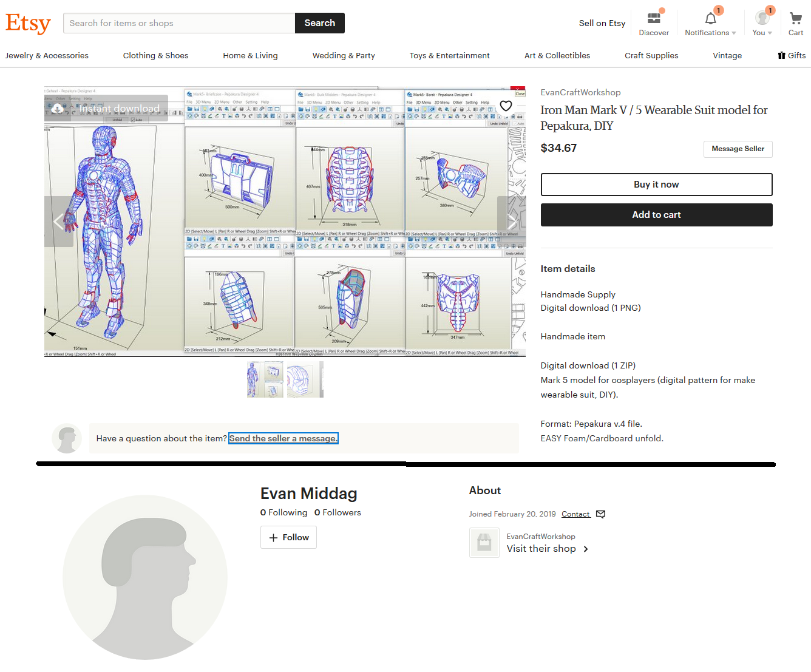Click the main product image
Image resolution: width=811 pixels, height=672 pixels.
(285, 221)
